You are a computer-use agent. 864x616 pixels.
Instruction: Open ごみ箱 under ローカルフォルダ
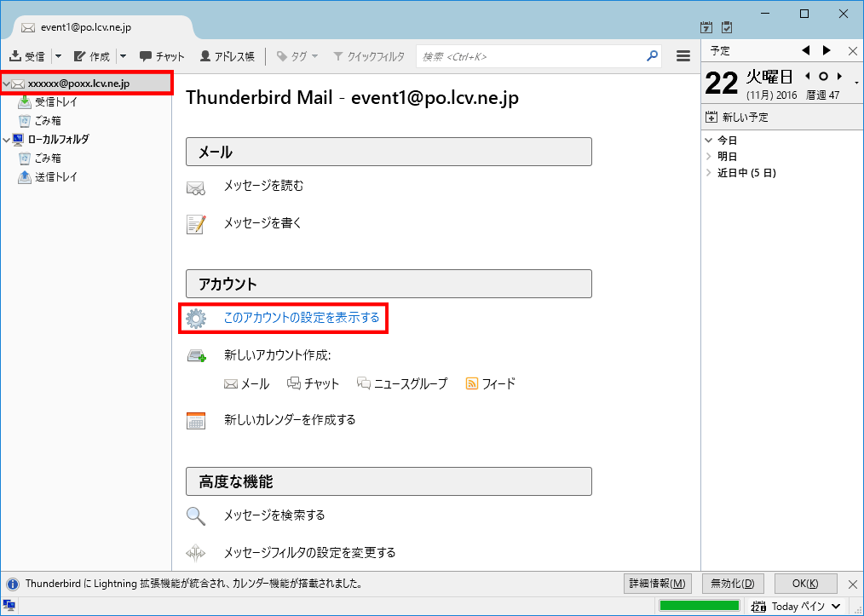coord(48,158)
